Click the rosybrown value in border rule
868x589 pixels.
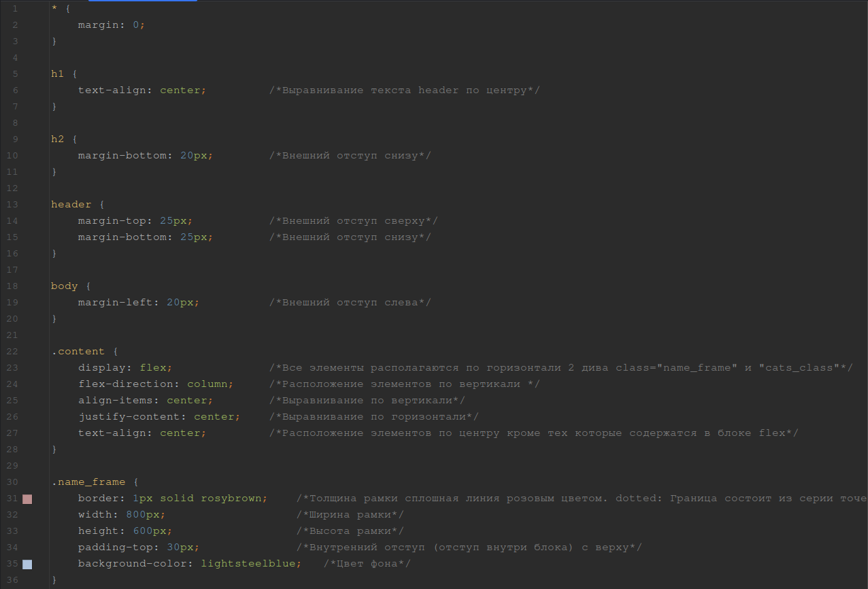tap(231, 499)
